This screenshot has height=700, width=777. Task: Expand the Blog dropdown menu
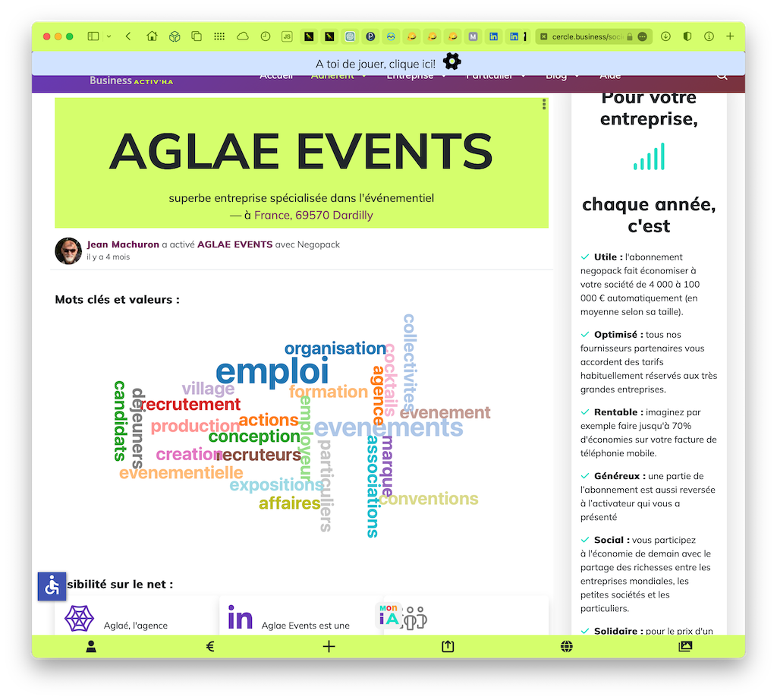click(x=562, y=77)
